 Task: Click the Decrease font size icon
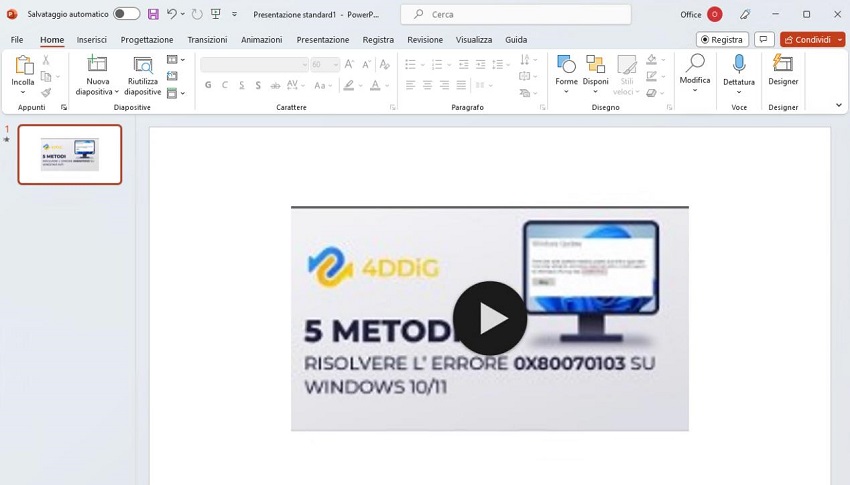tap(366, 64)
